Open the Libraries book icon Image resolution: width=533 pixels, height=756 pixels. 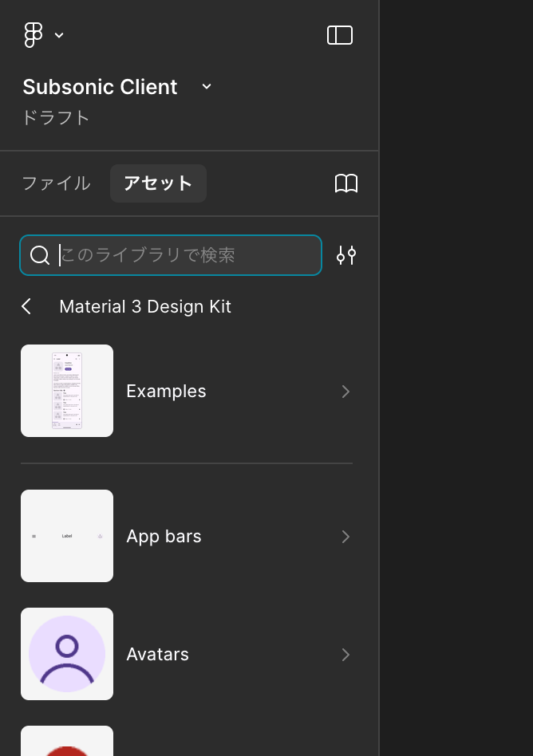pyautogui.click(x=345, y=183)
